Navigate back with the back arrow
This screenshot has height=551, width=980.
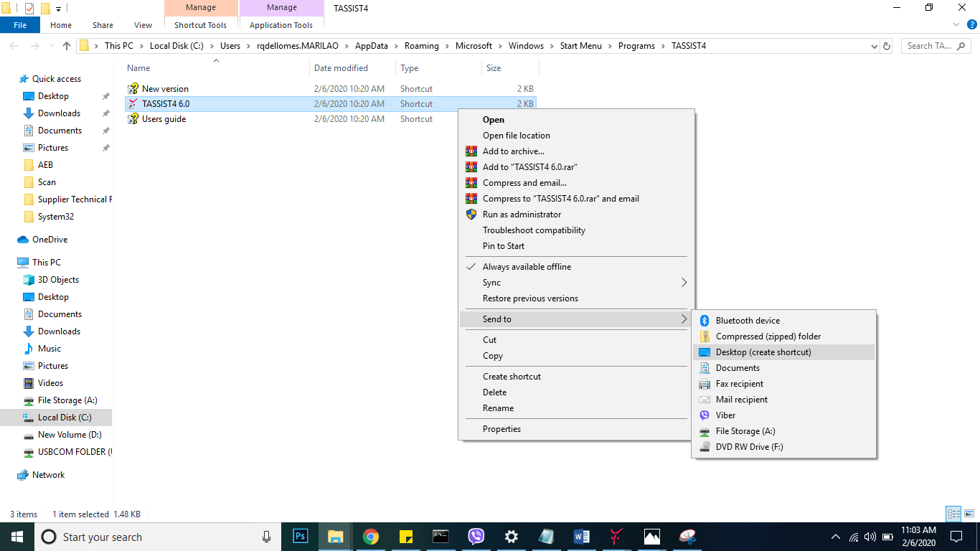tap(14, 46)
